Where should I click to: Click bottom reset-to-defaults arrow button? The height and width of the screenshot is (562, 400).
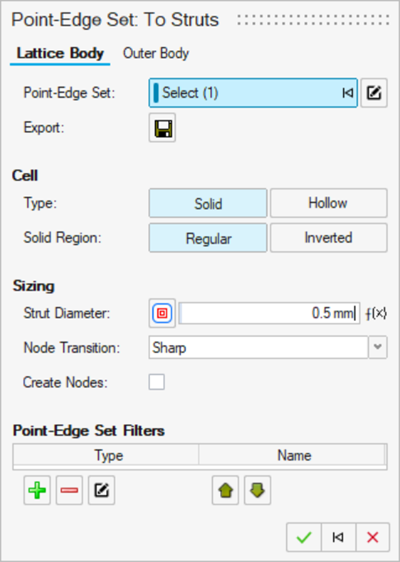click(x=338, y=537)
